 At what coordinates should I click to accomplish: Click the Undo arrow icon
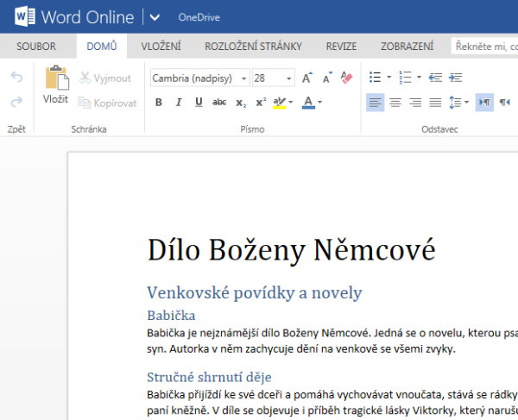[16, 78]
